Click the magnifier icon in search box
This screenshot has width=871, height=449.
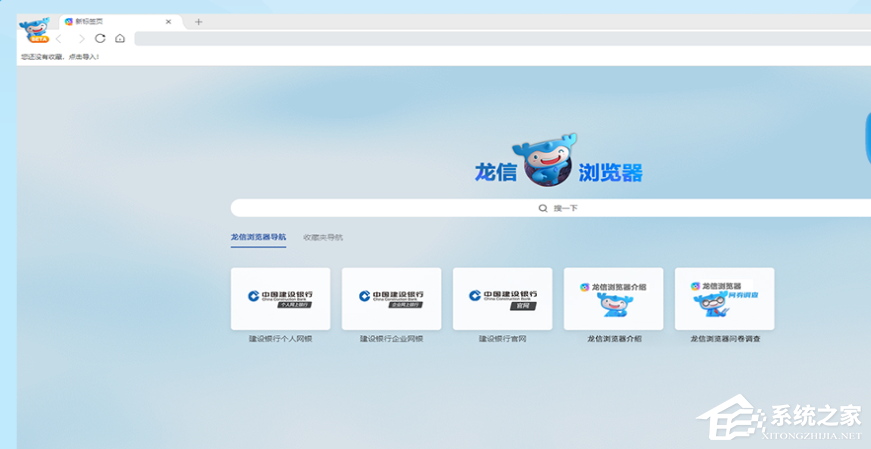(543, 208)
